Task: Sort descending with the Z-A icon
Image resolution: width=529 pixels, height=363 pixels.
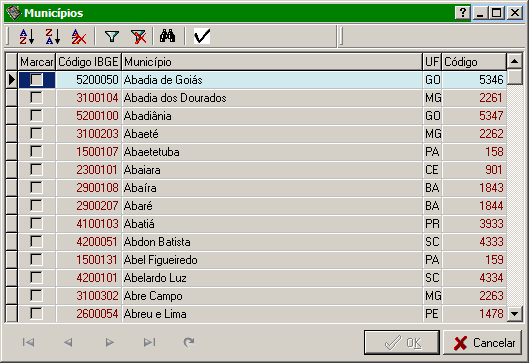Action: point(53,36)
